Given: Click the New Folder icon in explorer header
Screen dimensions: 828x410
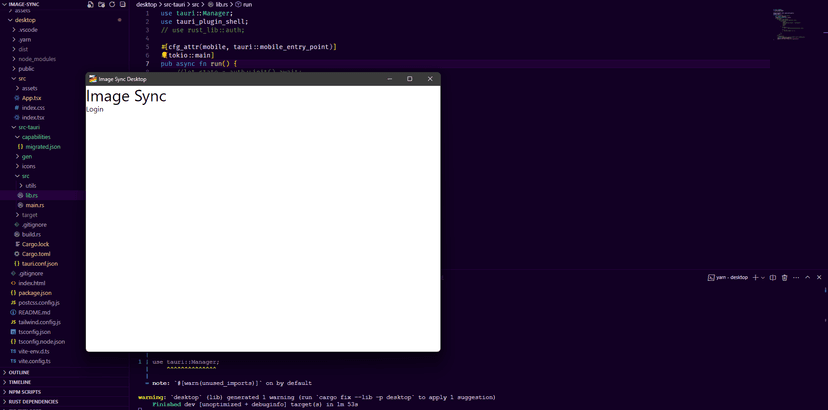Looking at the screenshot, I should 102,5.
